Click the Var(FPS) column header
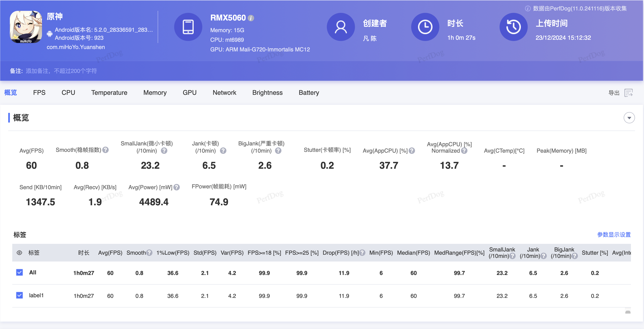Screen dimensions: 644x329 (232, 253)
